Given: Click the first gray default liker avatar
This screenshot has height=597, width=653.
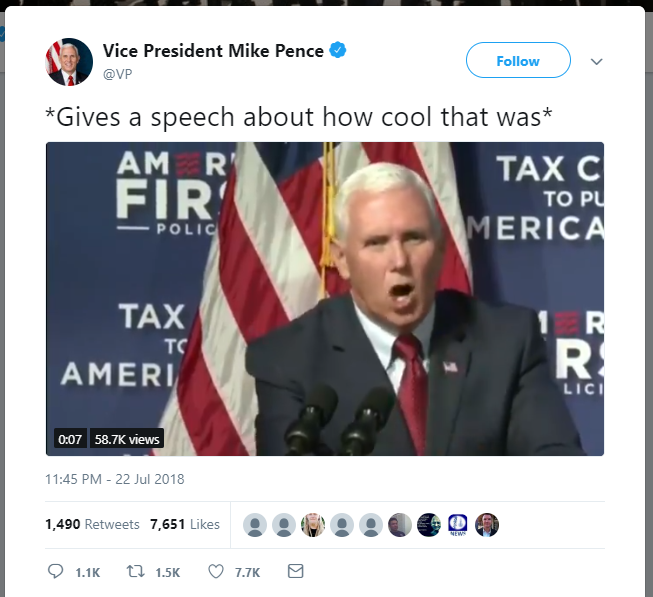Looking at the screenshot, I should click(255, 525).
